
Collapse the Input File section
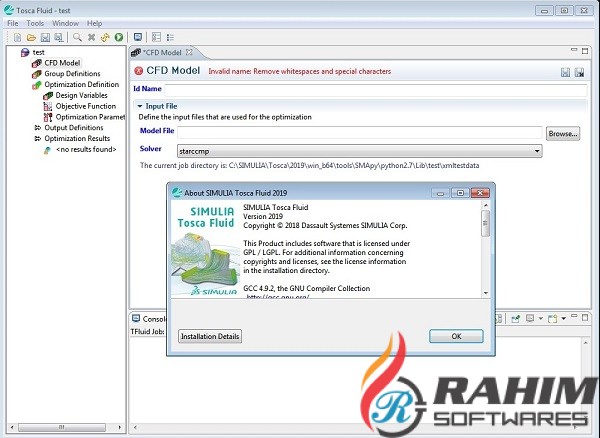140,106
